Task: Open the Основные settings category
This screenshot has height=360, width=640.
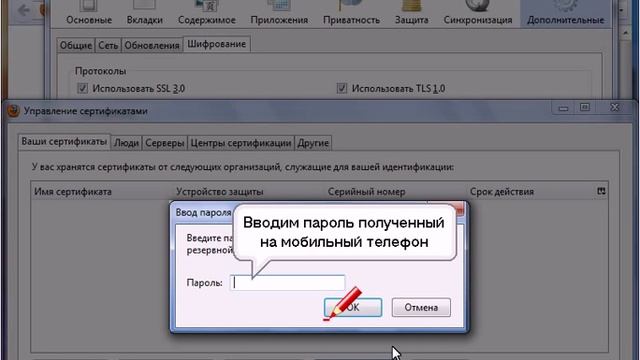Action: [89, 13]
